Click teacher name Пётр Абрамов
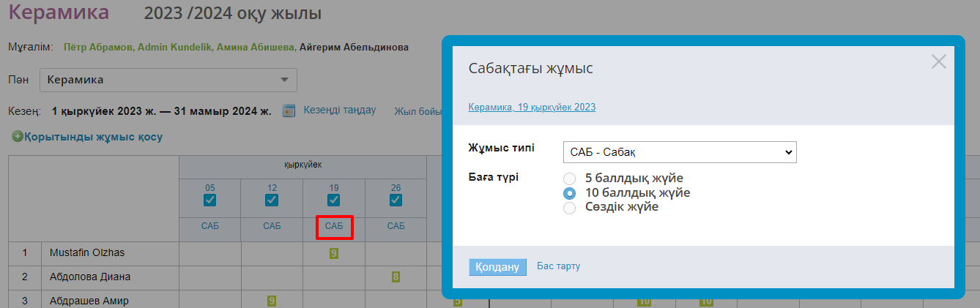 tap(98, 48)
